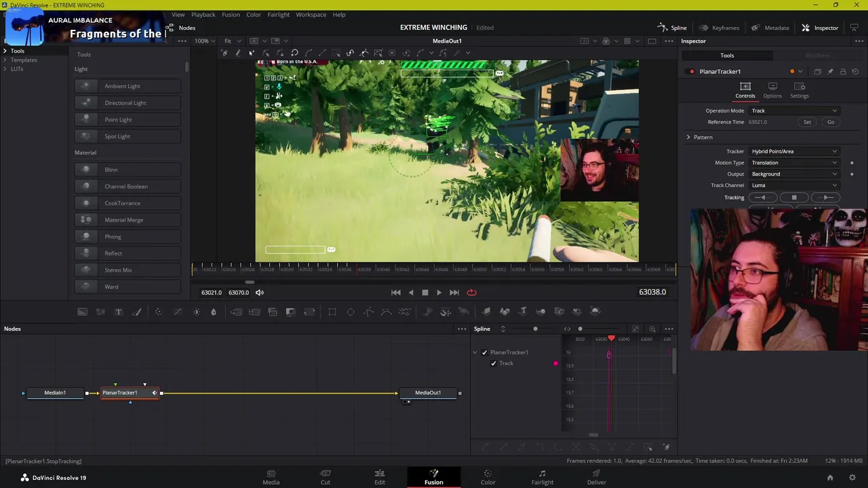Open the Spline panel from top bar
The height and width of the screenshot is (488, 868).
672,28
